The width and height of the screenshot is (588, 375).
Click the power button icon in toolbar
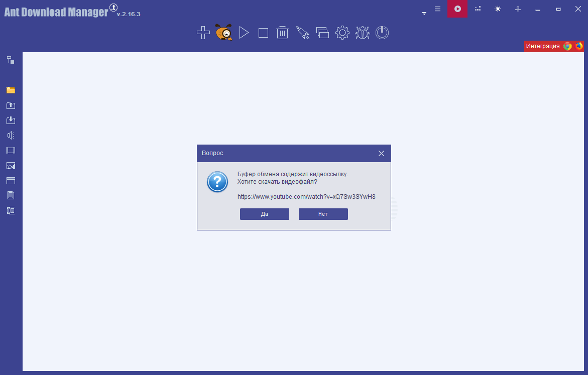pos(382,33)
